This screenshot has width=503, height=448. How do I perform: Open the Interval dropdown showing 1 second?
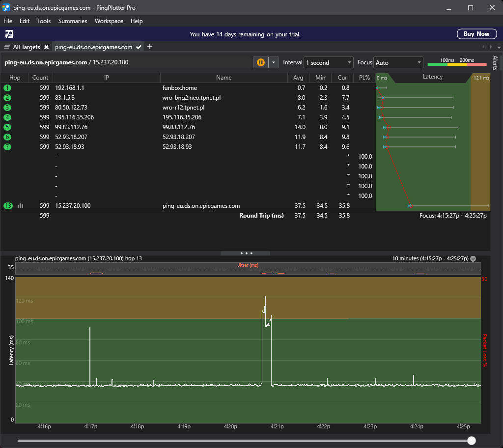329,62
